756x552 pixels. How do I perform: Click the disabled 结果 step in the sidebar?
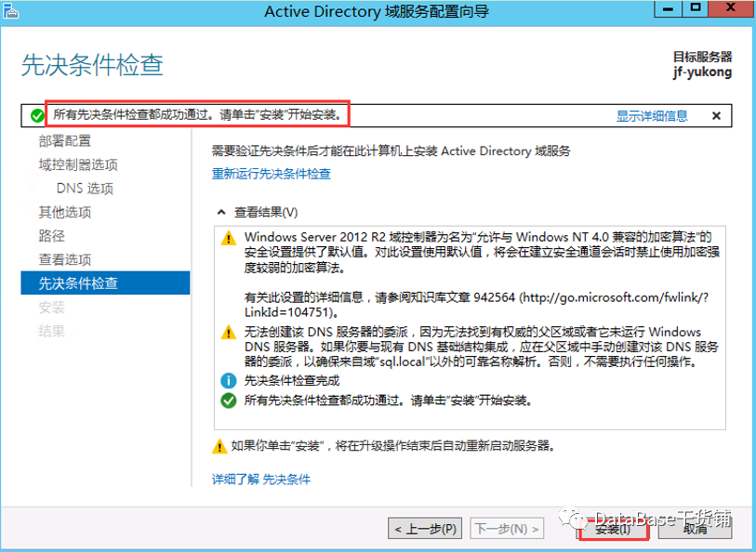51,331
